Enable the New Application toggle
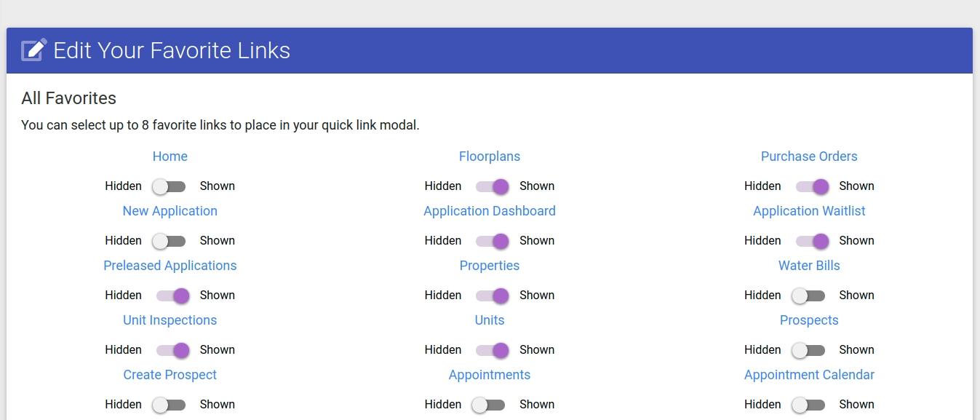 click(x=170, y=241)
